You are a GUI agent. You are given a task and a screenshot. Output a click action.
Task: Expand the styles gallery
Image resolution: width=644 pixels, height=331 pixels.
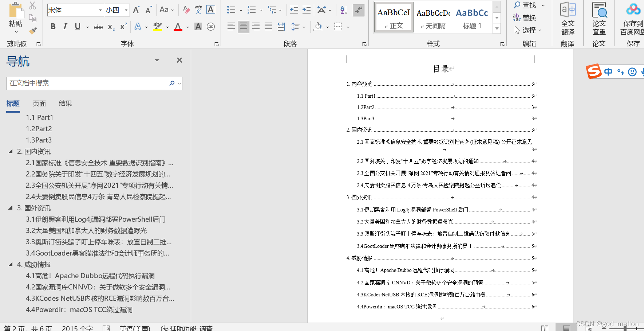click(x=497, y=28)
